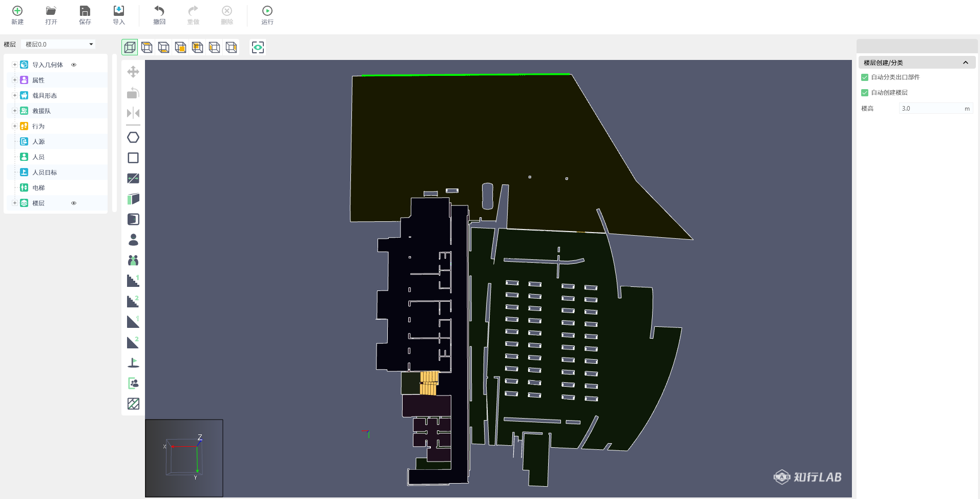Select the rectangle drawing tool

click(133, 158)
